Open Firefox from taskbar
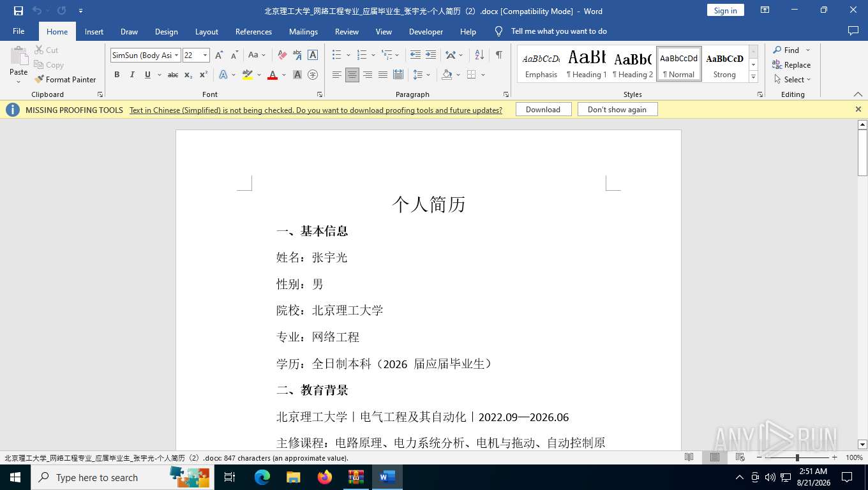Screen dimensions: 868x490 coord(325,477)
